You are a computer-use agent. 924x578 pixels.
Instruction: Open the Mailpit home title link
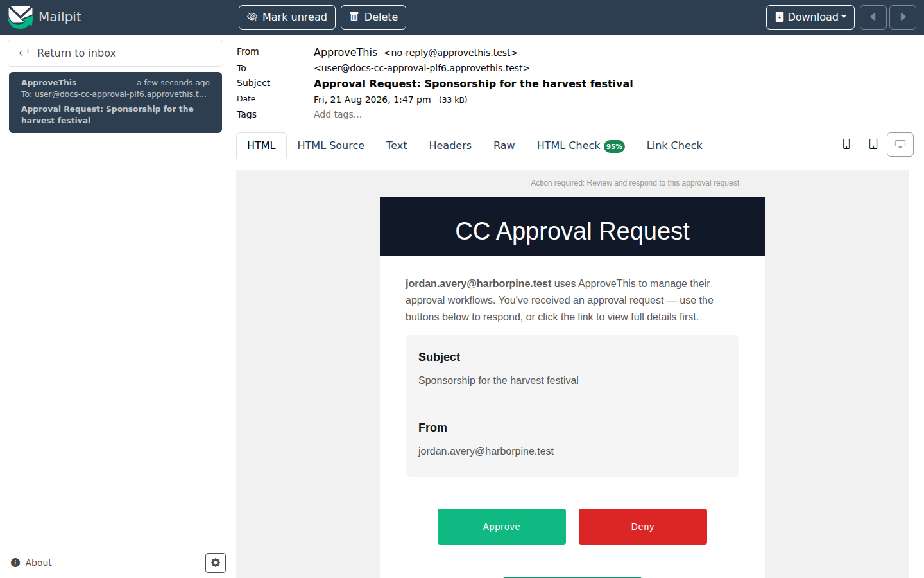[x=60, y=17]
